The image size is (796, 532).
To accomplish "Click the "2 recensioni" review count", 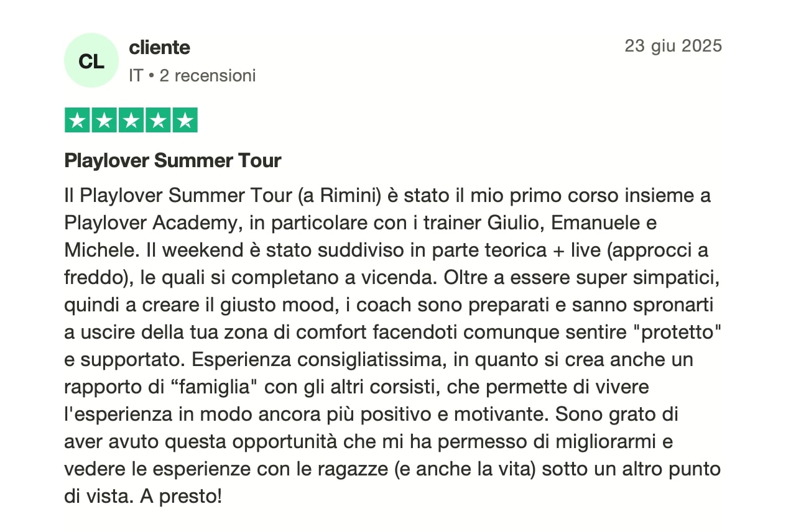I will [208, 76].
